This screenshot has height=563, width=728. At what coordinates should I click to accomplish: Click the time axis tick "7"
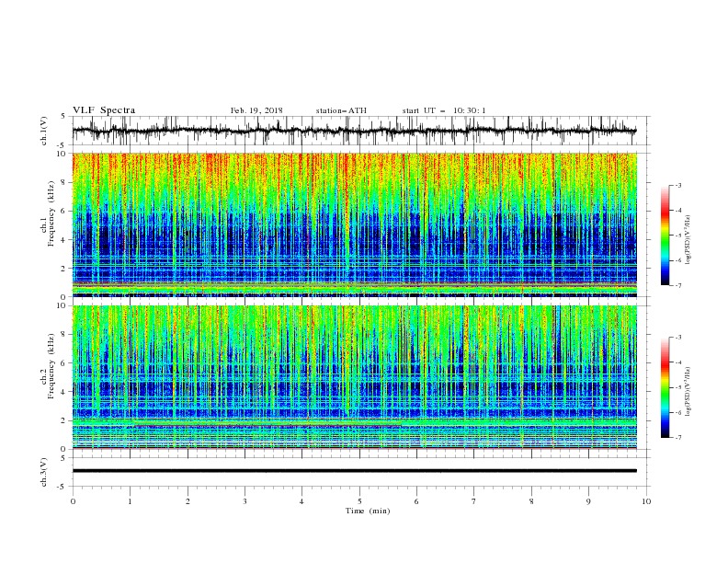pos(474,501)
